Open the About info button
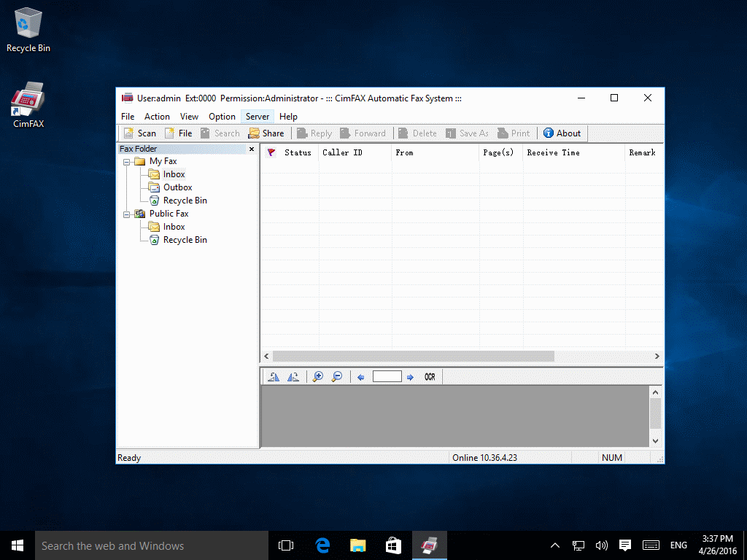 (562, 133)
